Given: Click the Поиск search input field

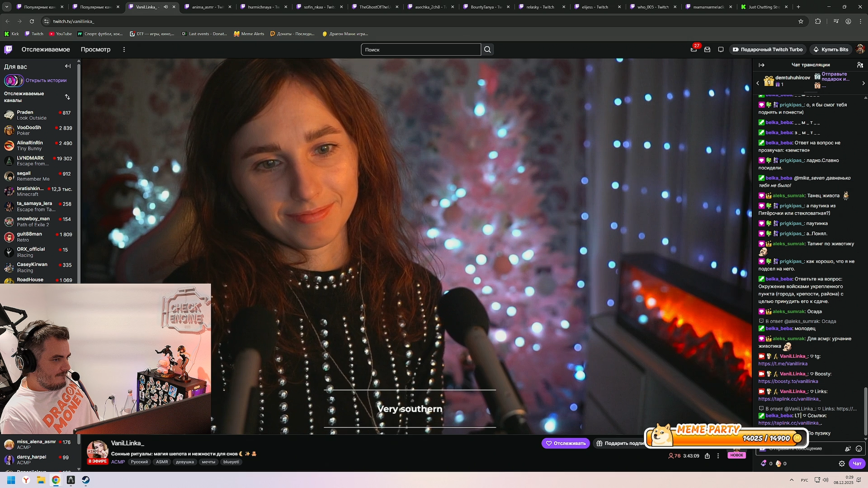Looking at the screenshot, I should coord(420,50).
